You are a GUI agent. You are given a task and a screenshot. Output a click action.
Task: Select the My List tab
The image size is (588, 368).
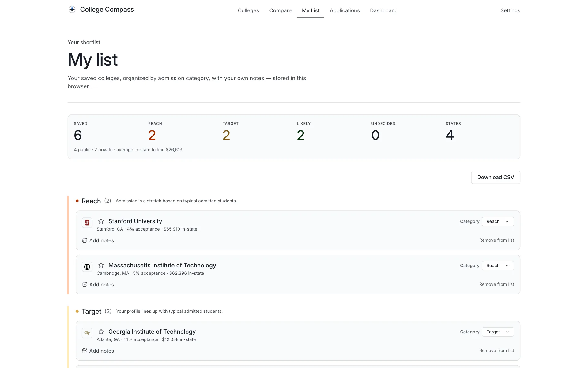[311, 10]
